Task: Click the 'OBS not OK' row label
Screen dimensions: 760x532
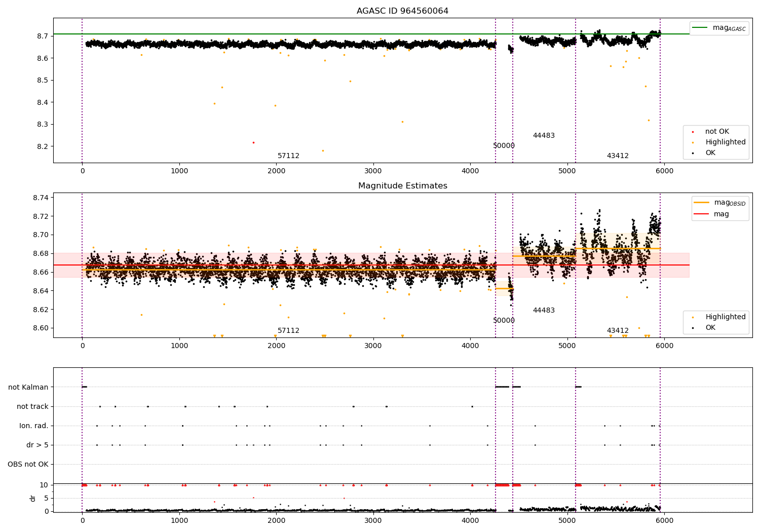Action: [x=28, y=464]
